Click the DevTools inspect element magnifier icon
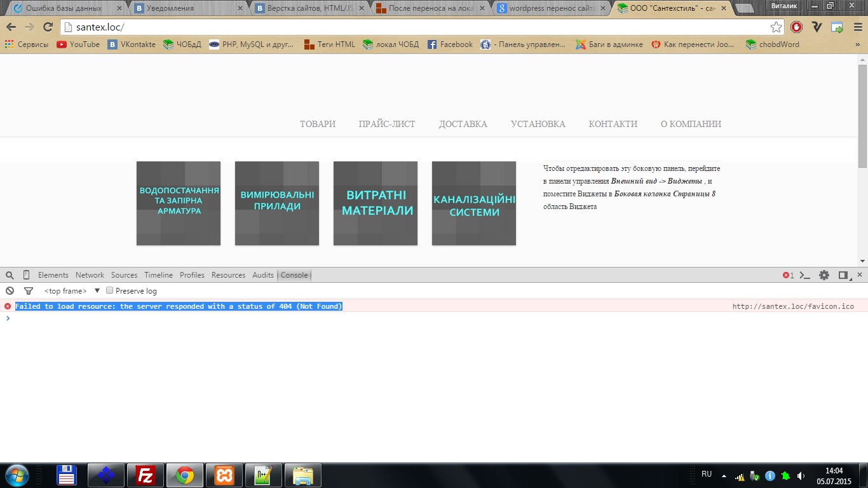Image resolution: width=868 pixels, height=488 pixels. click(x=10, y=275)
